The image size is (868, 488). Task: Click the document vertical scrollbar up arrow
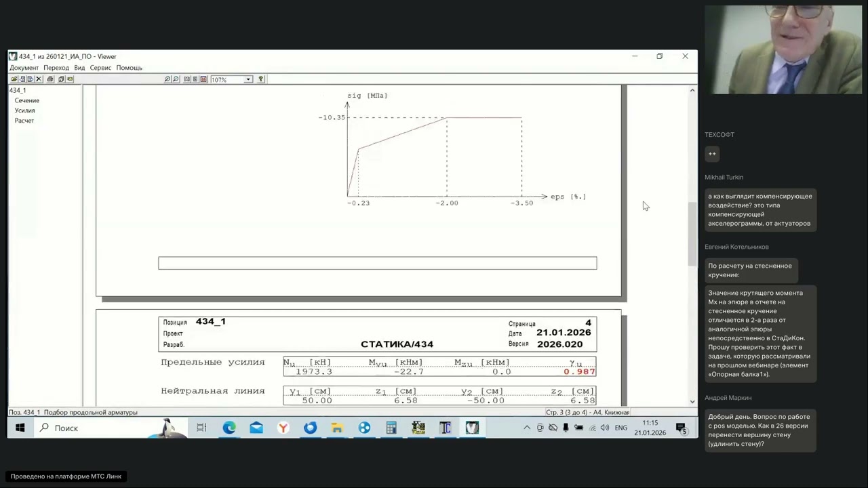pos(692,90)
